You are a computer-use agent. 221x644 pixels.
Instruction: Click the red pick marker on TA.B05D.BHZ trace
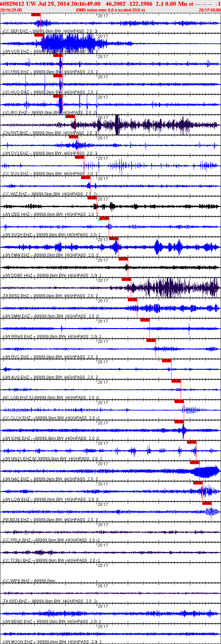coord(126,279)
